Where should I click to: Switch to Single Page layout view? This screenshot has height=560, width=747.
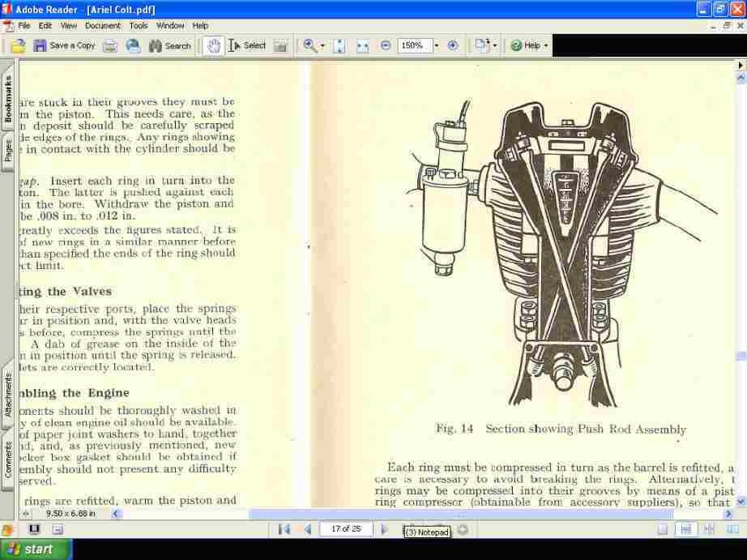662,528
